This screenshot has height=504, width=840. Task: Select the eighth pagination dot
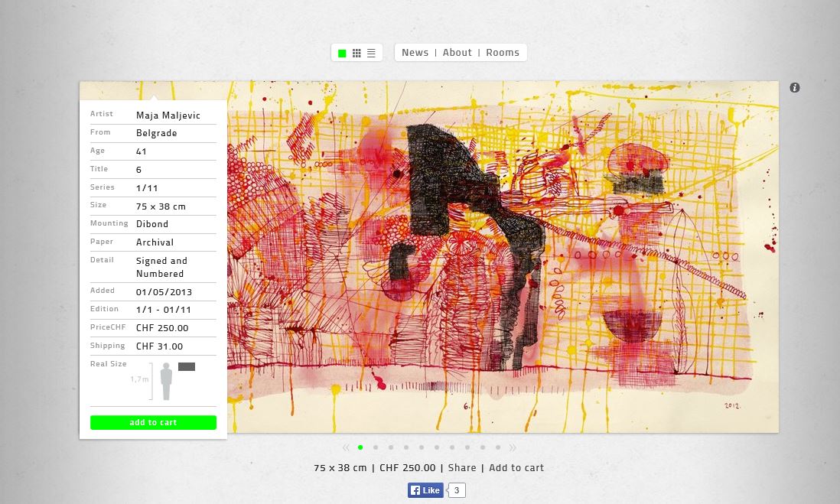[467, 447]
